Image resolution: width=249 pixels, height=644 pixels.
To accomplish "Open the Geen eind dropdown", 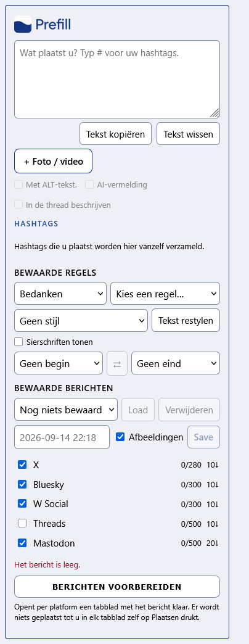I will click(176, 363).
